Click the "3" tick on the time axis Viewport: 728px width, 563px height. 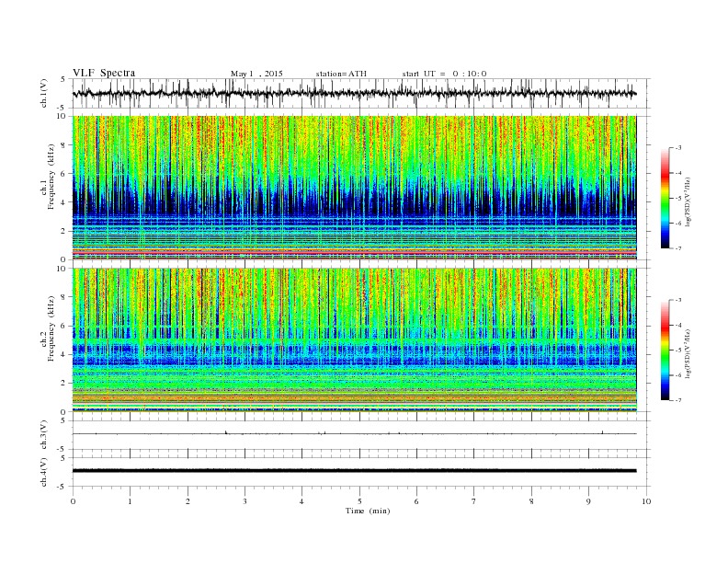[245, 501]
